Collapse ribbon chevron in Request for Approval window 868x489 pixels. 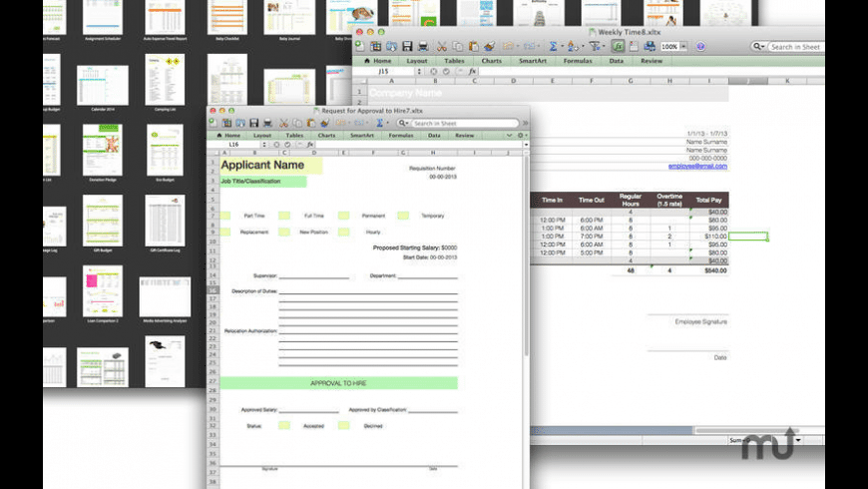[509, 135]
